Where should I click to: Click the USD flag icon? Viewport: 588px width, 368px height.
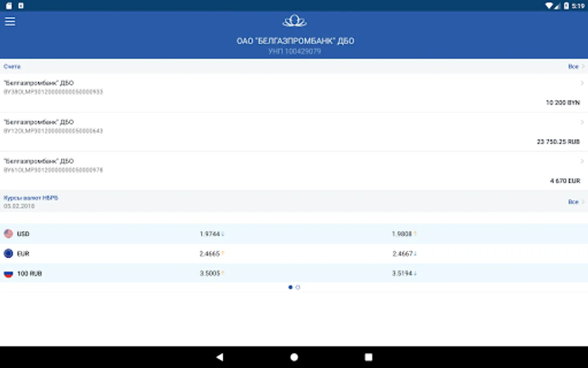(x=8, y=233)
